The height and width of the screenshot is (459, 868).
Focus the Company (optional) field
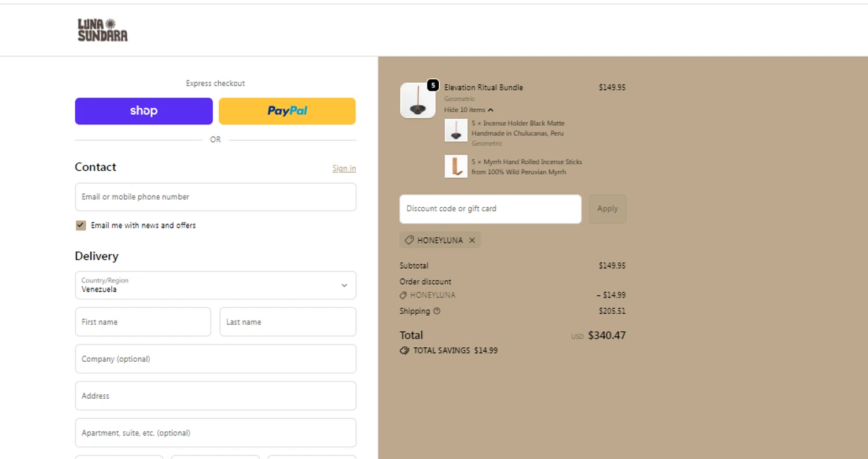tap(215, 359)
